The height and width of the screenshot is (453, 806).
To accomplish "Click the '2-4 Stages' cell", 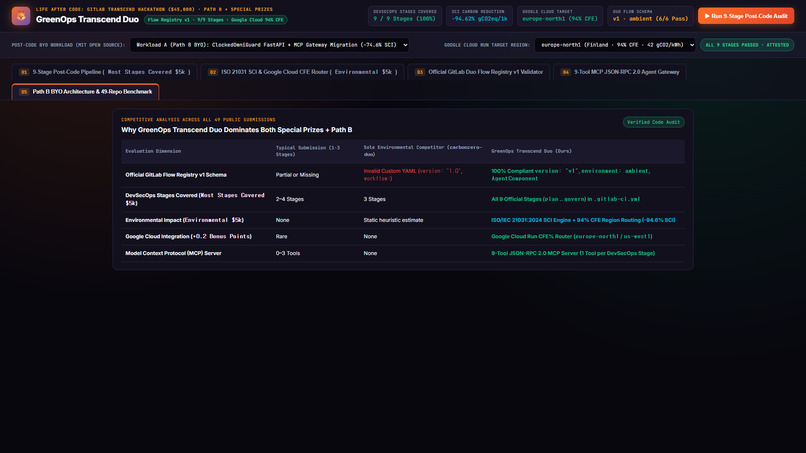I will (289, 199).
